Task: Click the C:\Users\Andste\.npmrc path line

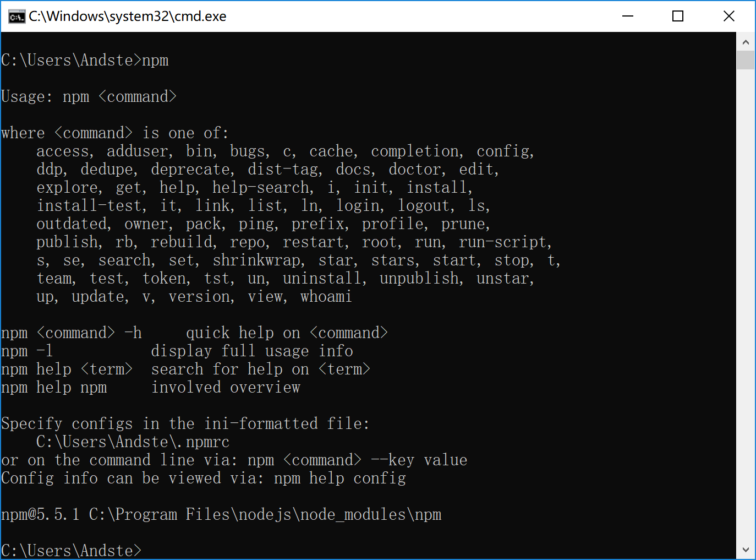Action: 133,442
